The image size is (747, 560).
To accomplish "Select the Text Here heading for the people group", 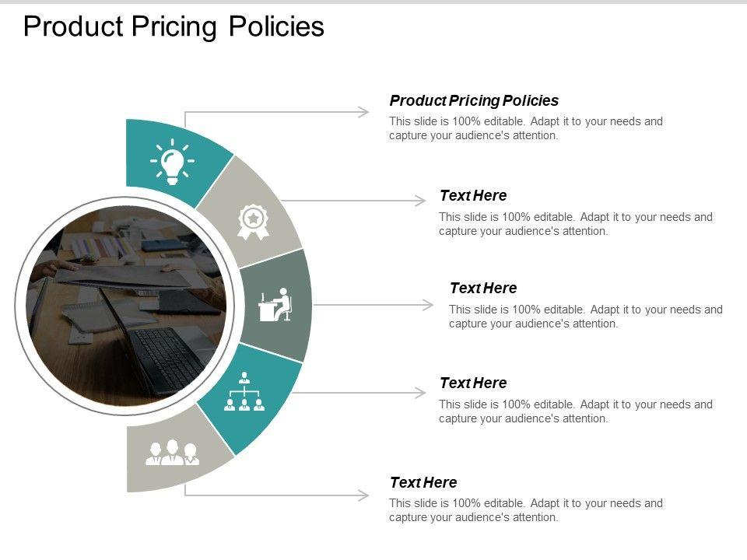I will pos(423,482).
